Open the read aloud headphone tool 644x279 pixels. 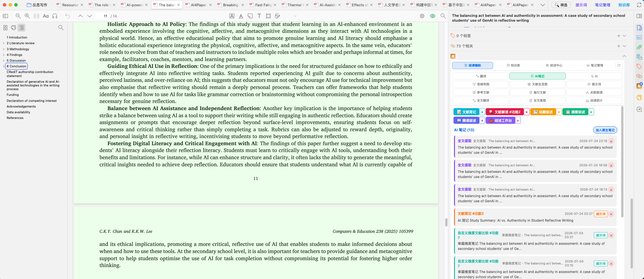coord(55,16)
